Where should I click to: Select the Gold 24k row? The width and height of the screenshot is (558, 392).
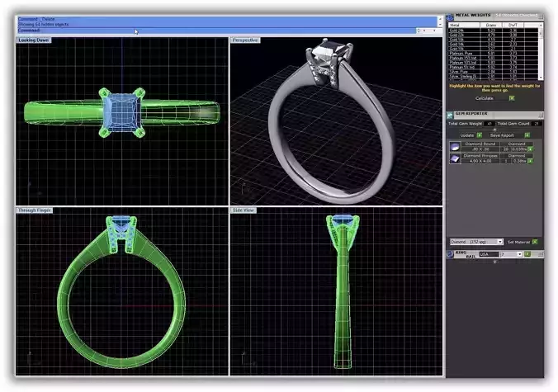pos(493,31)
